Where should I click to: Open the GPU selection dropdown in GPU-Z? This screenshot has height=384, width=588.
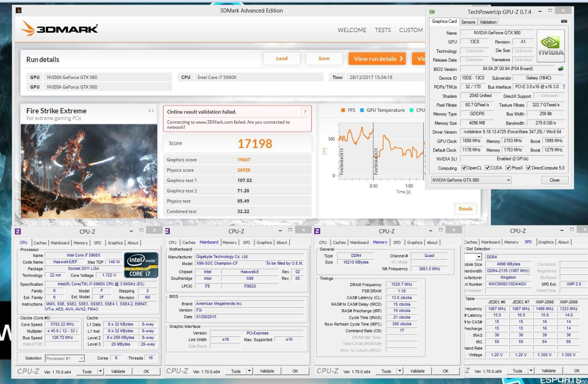(471, 180)
